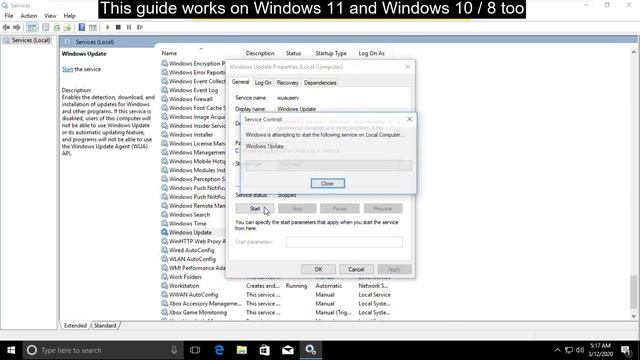Screen dimensions: 640x360
Task: Show hidden system tray icons chevron
Action: pyautogui.click(x=557, y=350)
